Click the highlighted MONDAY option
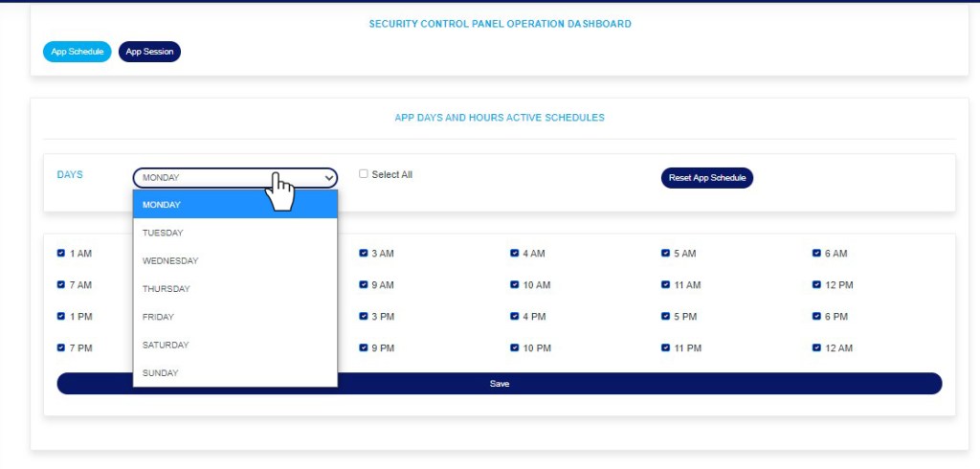The image size is (980, 469). point(162,204)
